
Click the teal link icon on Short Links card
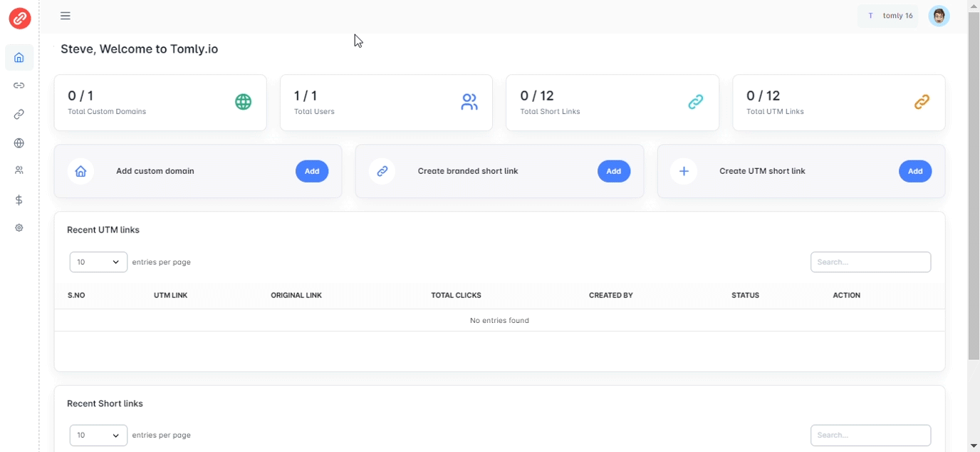tap(696, 102)
